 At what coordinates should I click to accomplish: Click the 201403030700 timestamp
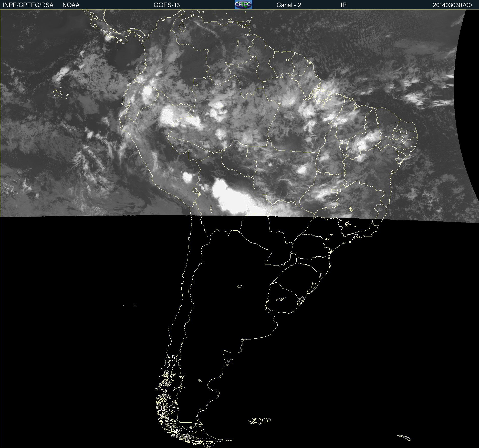click(452, 5)
